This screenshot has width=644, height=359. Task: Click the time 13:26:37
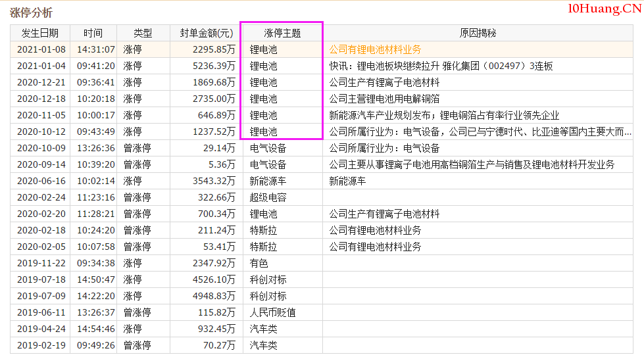pyautogui.click(x=95, y=312)
